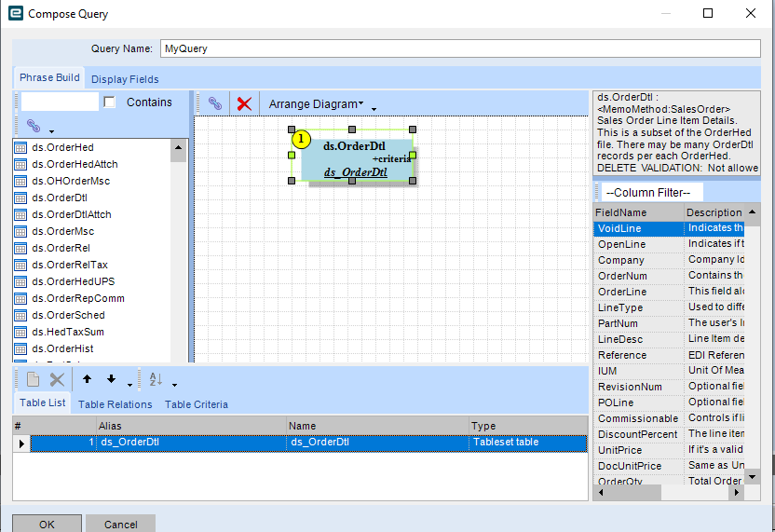The image size is (775, 532).
Task: Enable the Contains checkbox
Action: pos(110,102)
